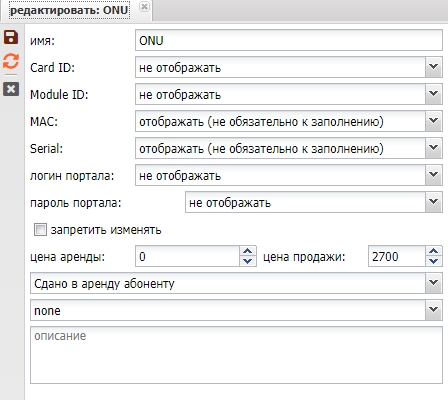Viewport: 448px width, 400px height.
Task: Click the orange refresh icon
Action: (11, 61)
